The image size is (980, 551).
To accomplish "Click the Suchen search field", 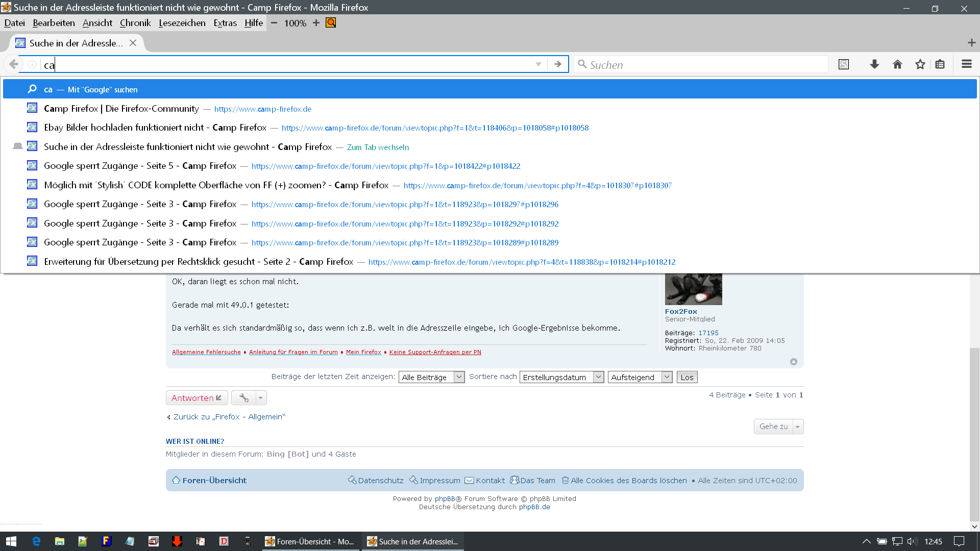I will pyautogui.click(x=704, y=65).
